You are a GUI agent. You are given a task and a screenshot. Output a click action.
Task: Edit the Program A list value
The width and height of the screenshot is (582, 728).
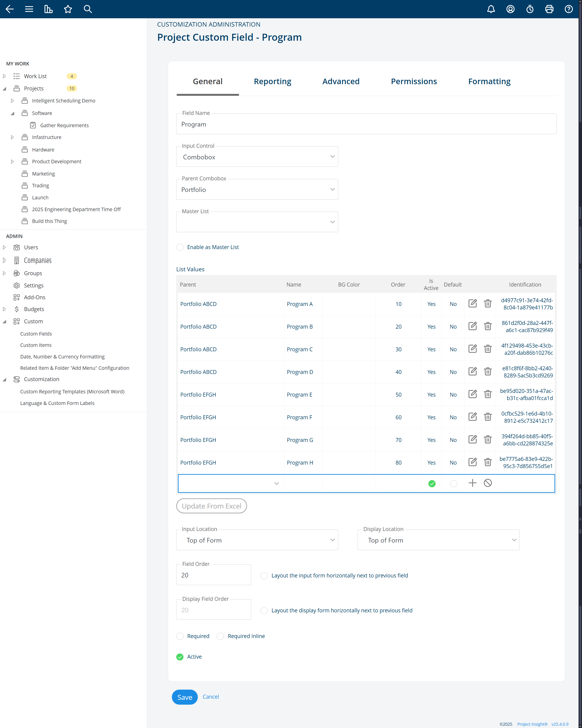tap(473, 304)
